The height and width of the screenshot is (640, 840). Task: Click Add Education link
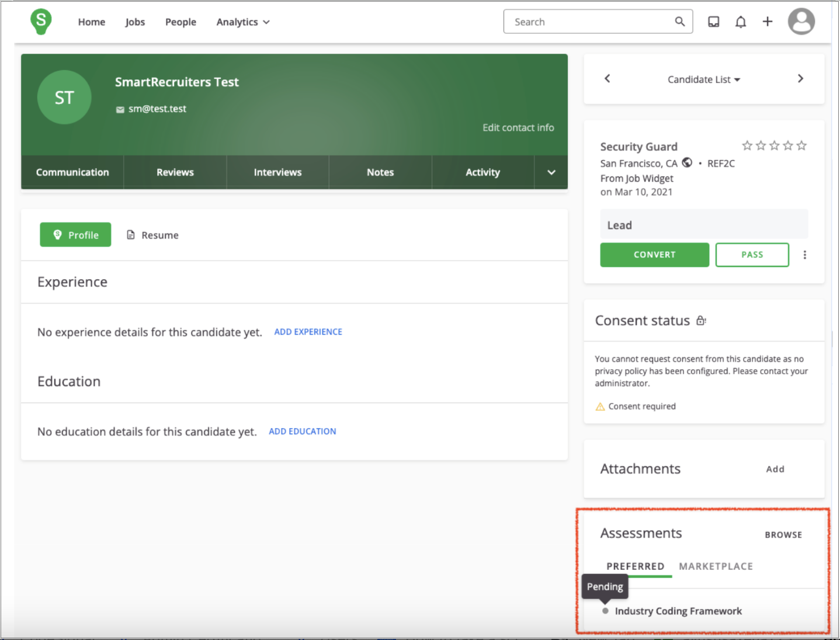pyautogui.click(x=303, y=432)
